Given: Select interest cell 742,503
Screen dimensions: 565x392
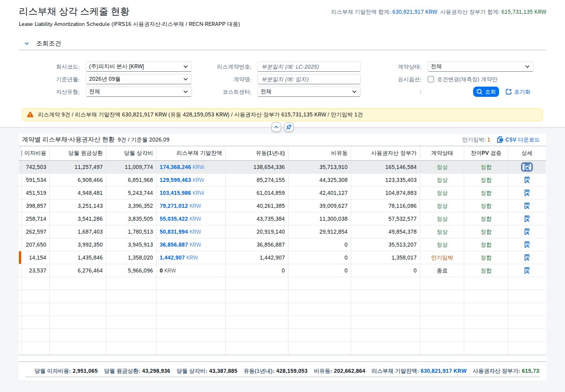Looking at the screenshot, I should click(x=35, y=167).
